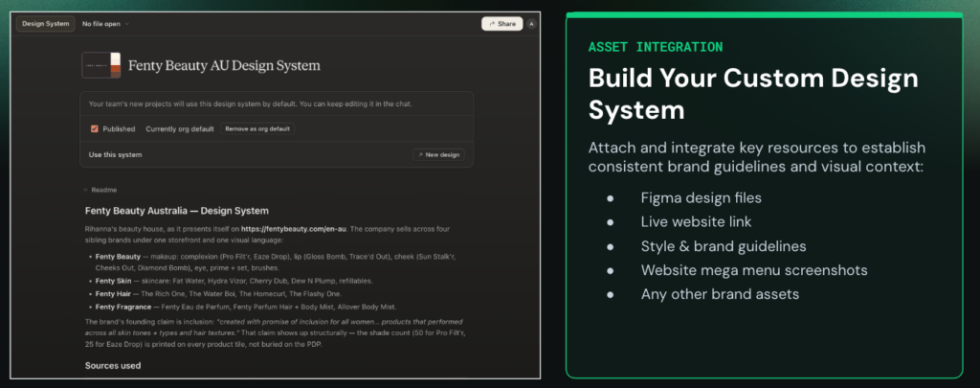
Task: Click the Figma design files bullet
Action: pyautogui.click(x=701, y=198)
